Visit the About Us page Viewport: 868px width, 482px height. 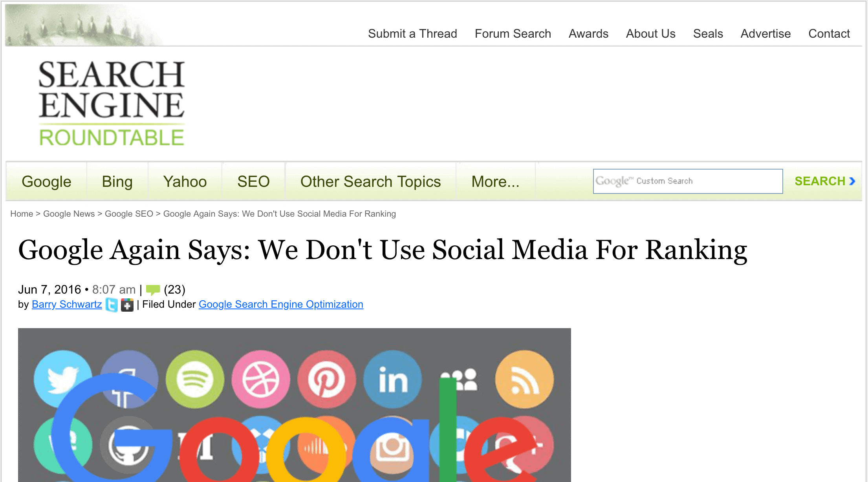tap(650, 34)
